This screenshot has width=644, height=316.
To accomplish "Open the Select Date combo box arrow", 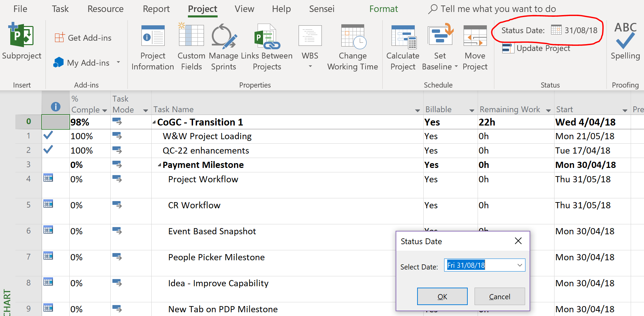I will click(x=520, y=265).
